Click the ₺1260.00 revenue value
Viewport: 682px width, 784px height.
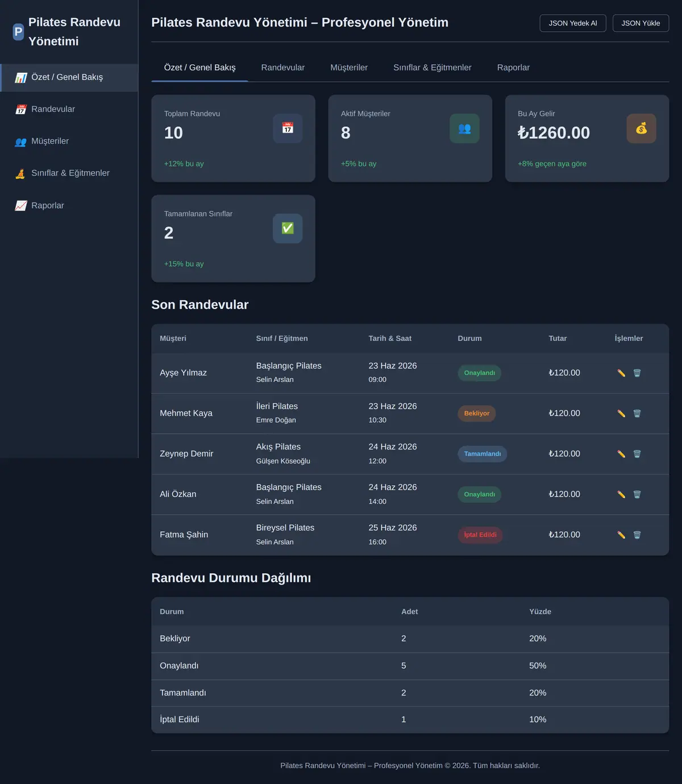click(x=554, y=133)
